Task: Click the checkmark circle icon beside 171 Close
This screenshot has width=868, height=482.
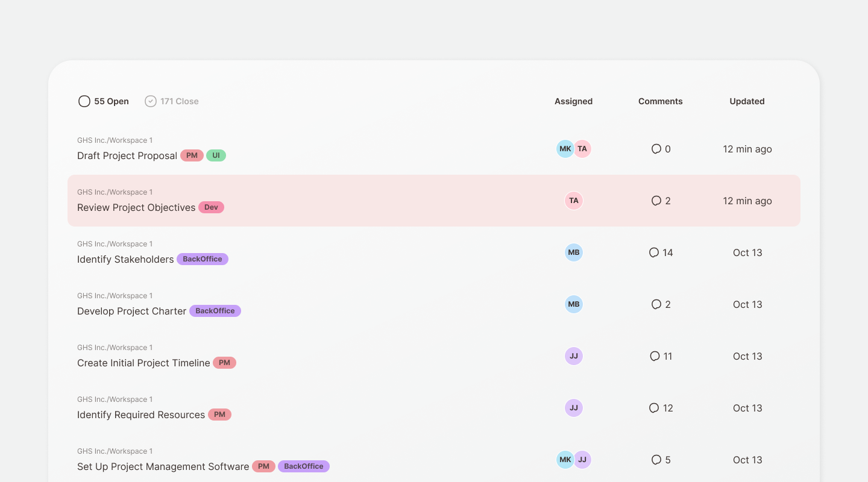Action: (151, 101)
